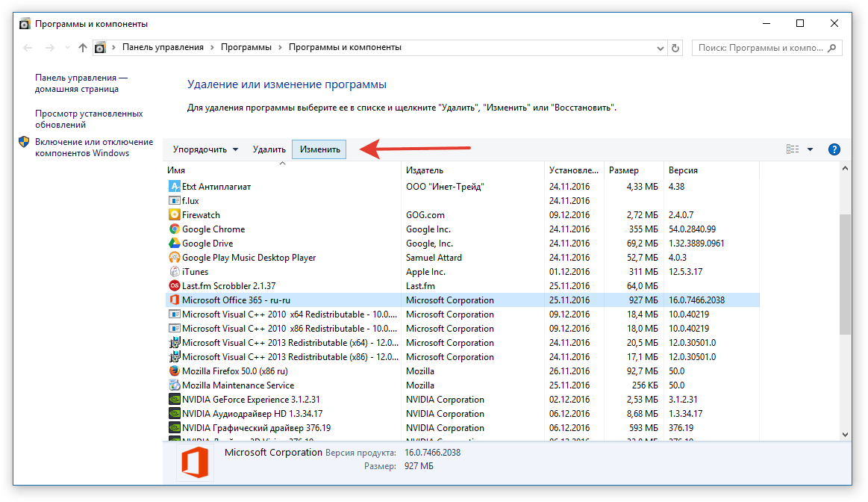Click the vertical scrollbar of program list
The image size is (868, 502).
tap(845, 273)
